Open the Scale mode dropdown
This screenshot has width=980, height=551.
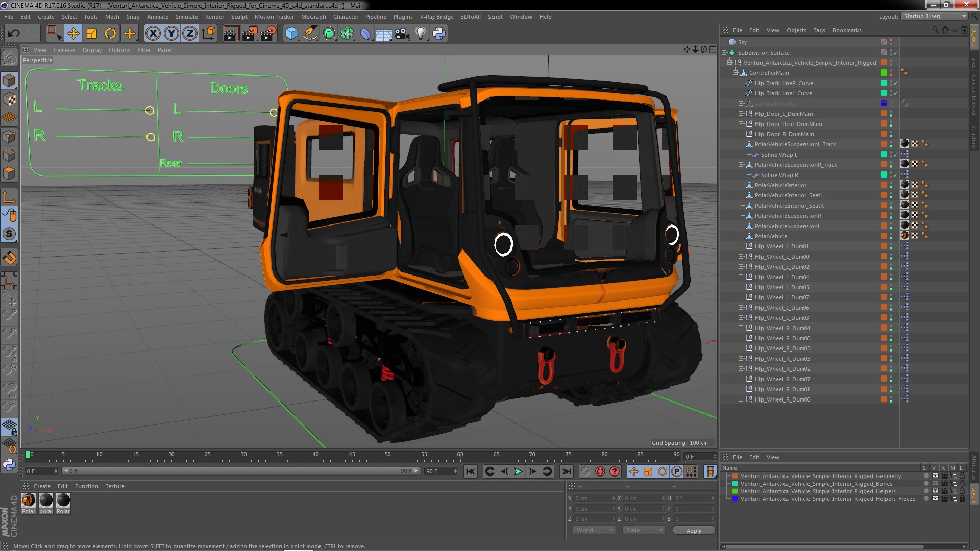click(643, 531)
